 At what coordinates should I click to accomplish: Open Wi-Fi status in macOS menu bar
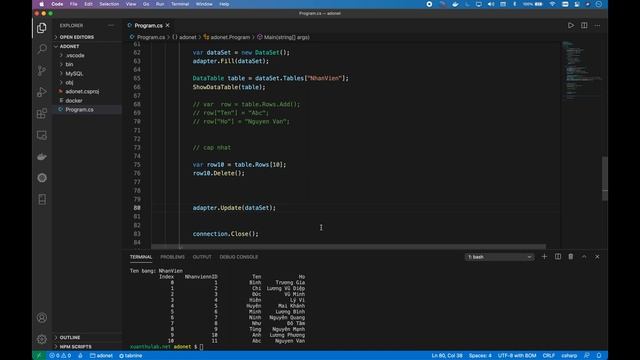(552, 4)
